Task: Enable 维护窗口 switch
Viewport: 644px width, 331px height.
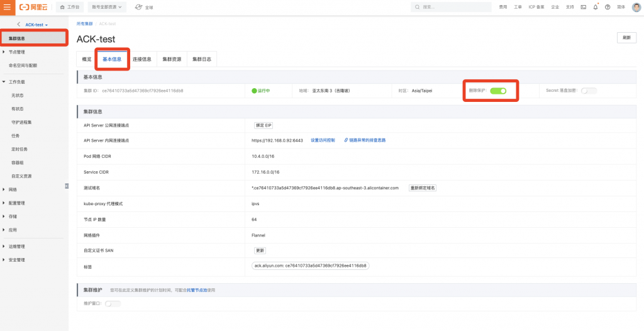Action: [113, 304]
